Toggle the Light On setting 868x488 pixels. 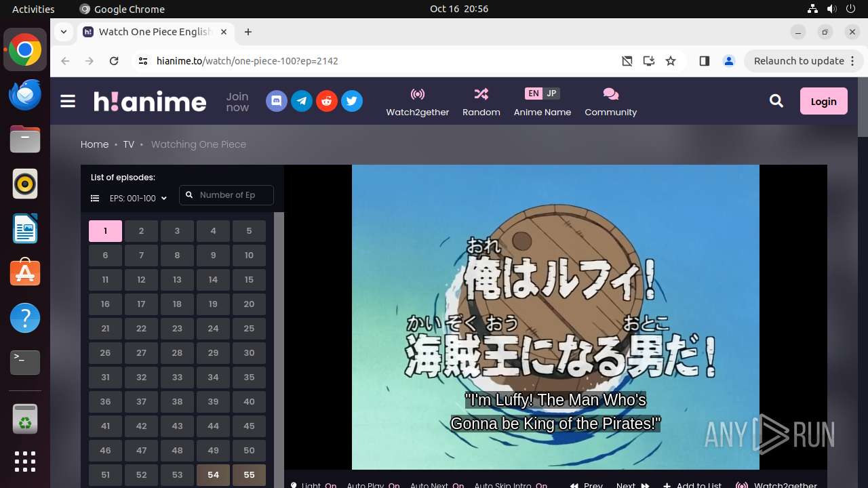[314, 485]
